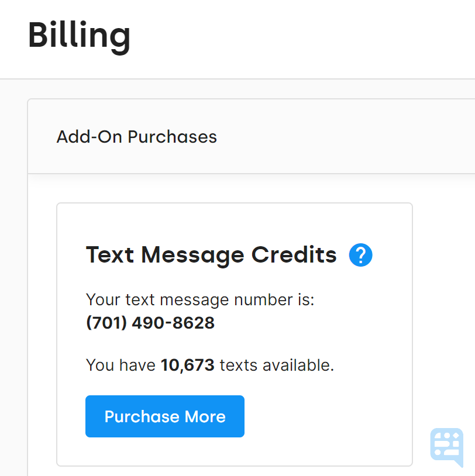Select the Billing page heading
Viewport: 475px width, 476px height.
click(x=79, y=36)
